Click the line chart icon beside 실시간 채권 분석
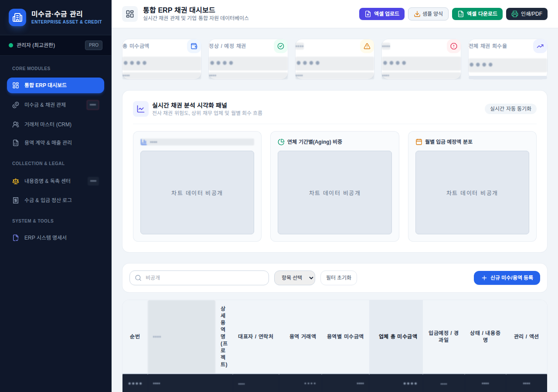 [x=141, y=109]
